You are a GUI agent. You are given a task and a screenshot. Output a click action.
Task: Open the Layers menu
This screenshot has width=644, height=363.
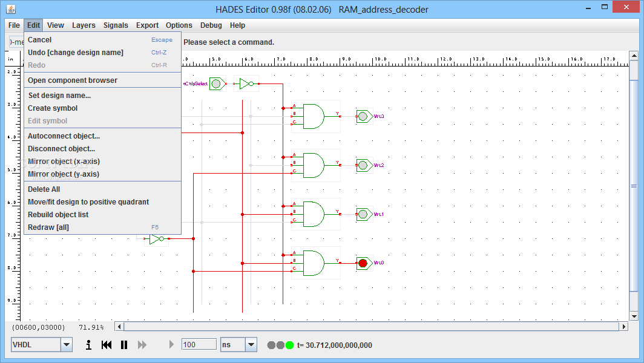tap(84, 25)
